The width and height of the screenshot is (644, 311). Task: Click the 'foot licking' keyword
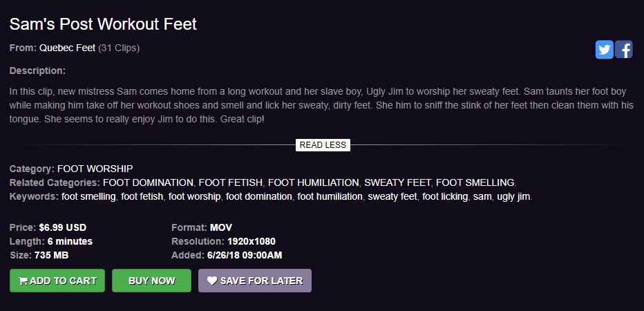(x=445, y=197)
